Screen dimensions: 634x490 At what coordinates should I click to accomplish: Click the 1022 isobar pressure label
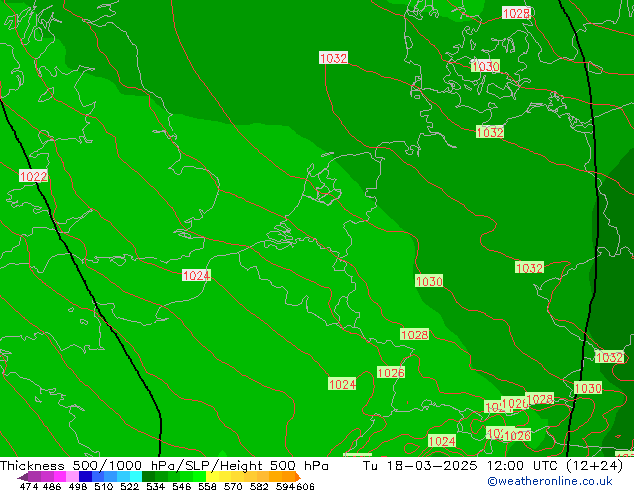pyautogui.click(x=34, y=176)
